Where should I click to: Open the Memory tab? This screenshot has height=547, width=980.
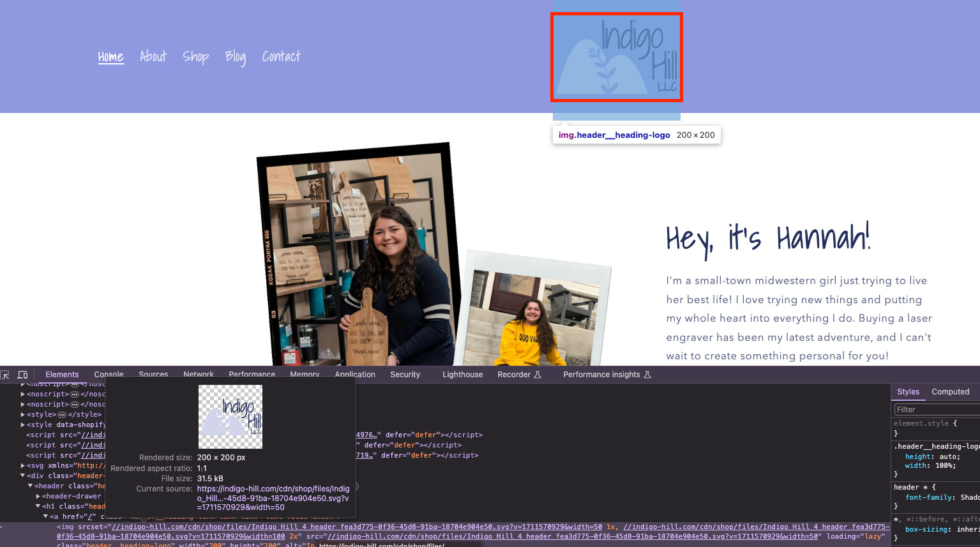point(305,375)
